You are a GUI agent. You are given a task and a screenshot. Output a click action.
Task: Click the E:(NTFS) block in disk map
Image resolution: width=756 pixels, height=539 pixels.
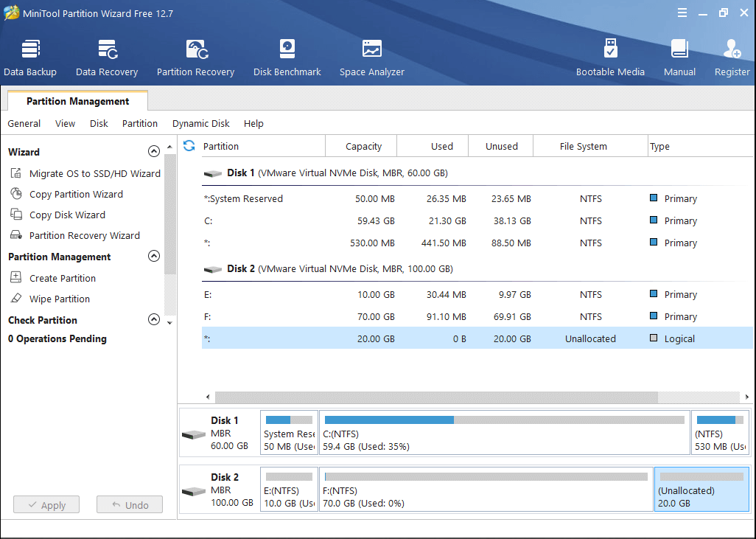[x=289, y=490]
